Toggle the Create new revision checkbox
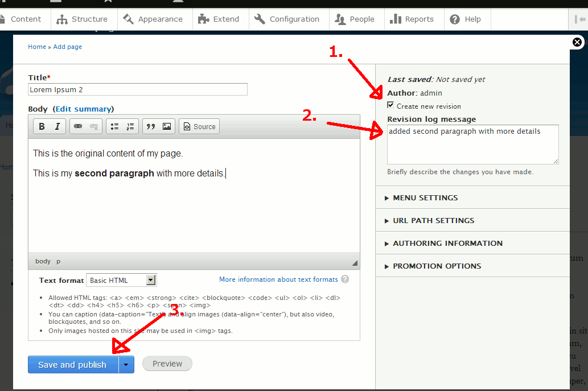The height and width of the screenshot is (391, 588). point(390,105)
